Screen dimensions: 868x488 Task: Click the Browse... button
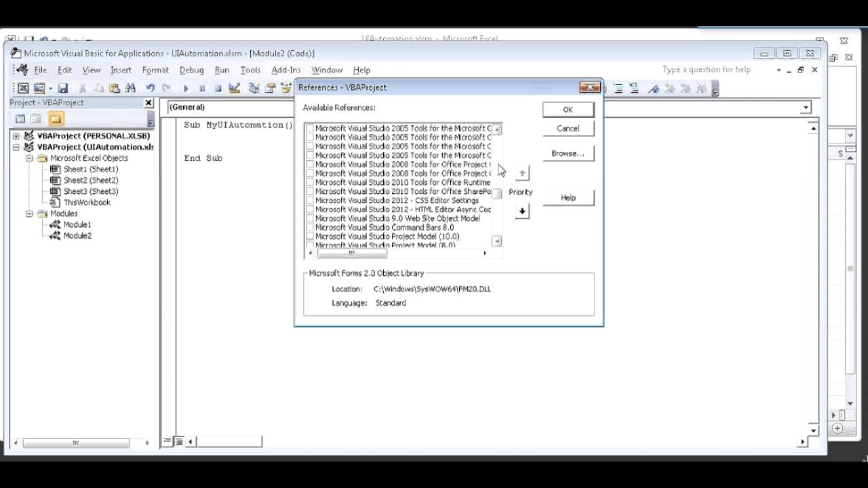(x=568, y=153)
